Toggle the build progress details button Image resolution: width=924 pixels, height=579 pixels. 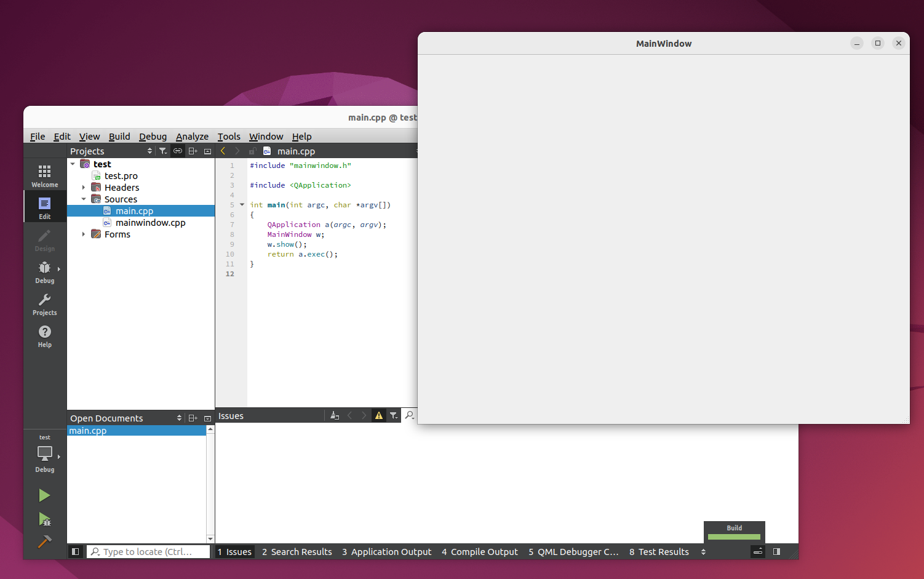[x=758, y=551]
